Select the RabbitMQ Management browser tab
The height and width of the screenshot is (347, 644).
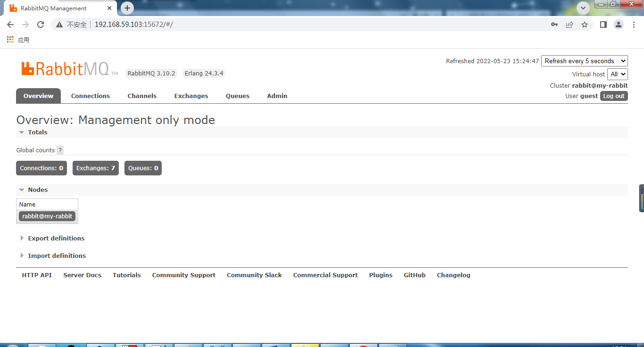pyautogui.click(x=61, y=8)
